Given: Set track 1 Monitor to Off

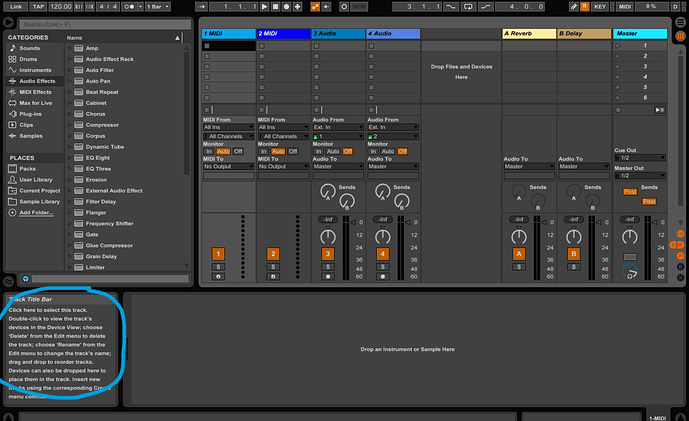Looking at the screenshot, I should tap(238, 151).
